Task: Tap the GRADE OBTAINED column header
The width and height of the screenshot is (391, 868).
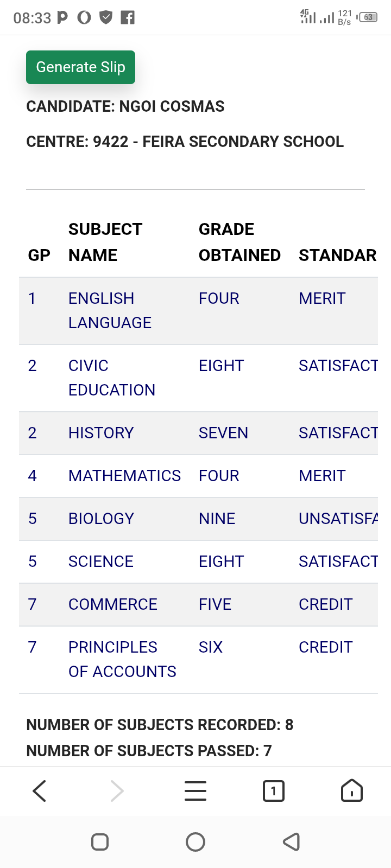Action: [239, 242]
